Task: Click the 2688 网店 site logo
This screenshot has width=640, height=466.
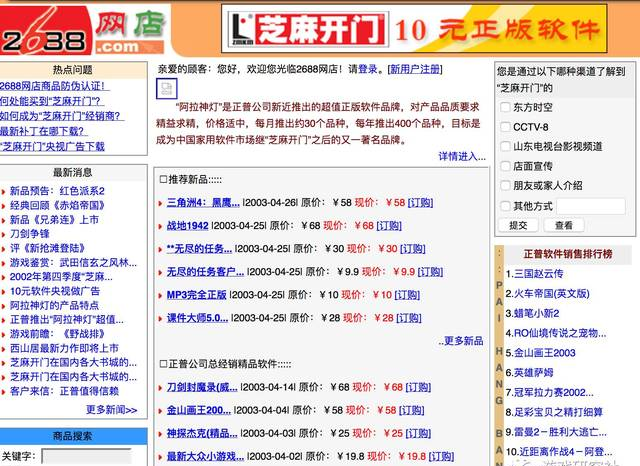Action: pos(84,31)
